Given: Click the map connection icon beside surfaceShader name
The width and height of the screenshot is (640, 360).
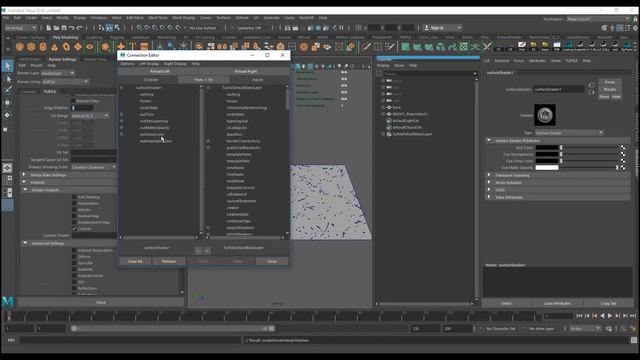Looking at the screenshot, I should [592, 85].
